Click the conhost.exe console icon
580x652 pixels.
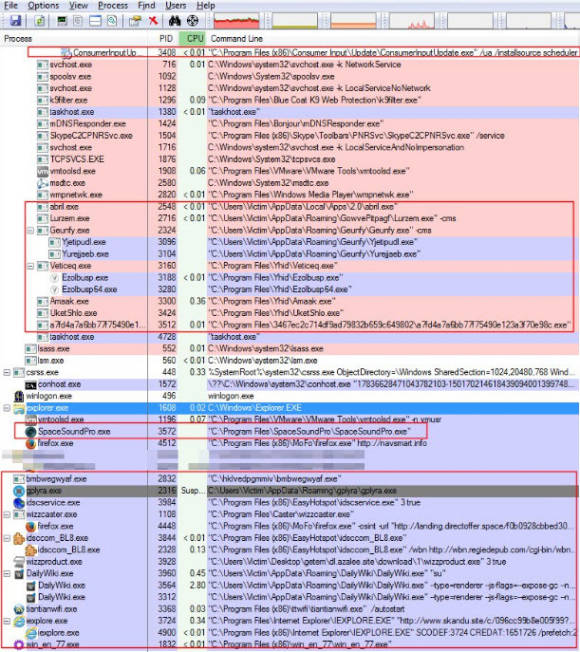click(x=31, y=385)
